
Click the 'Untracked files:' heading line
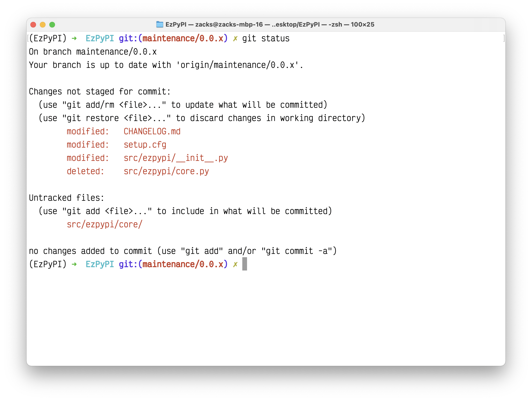66,198
